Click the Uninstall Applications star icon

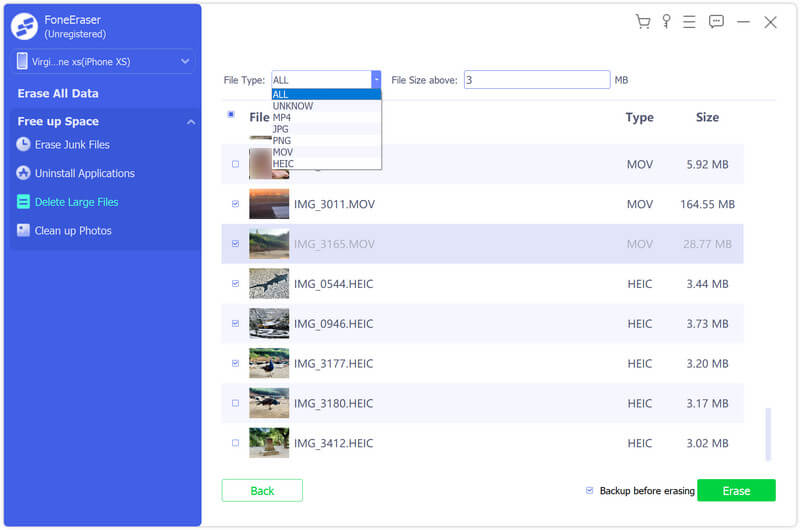[x=23, y=173]
